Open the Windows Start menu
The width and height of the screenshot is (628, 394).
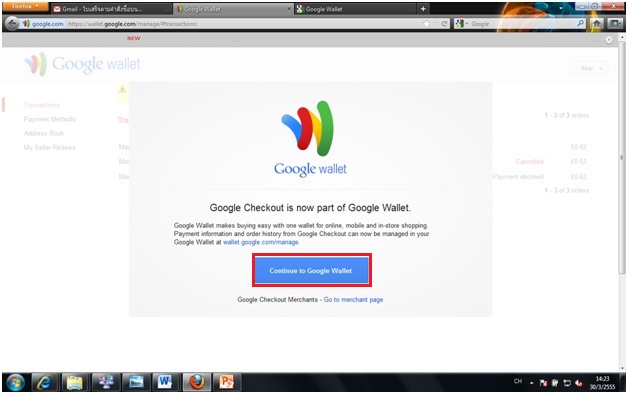[15, 382]
